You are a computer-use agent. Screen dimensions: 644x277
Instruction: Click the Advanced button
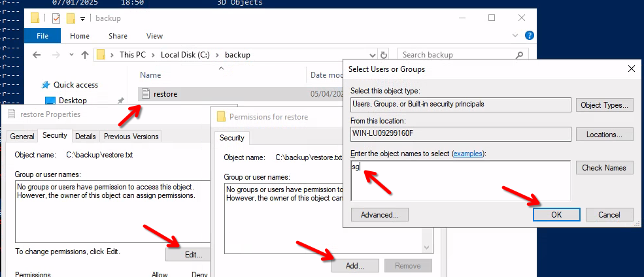(379, 214)
